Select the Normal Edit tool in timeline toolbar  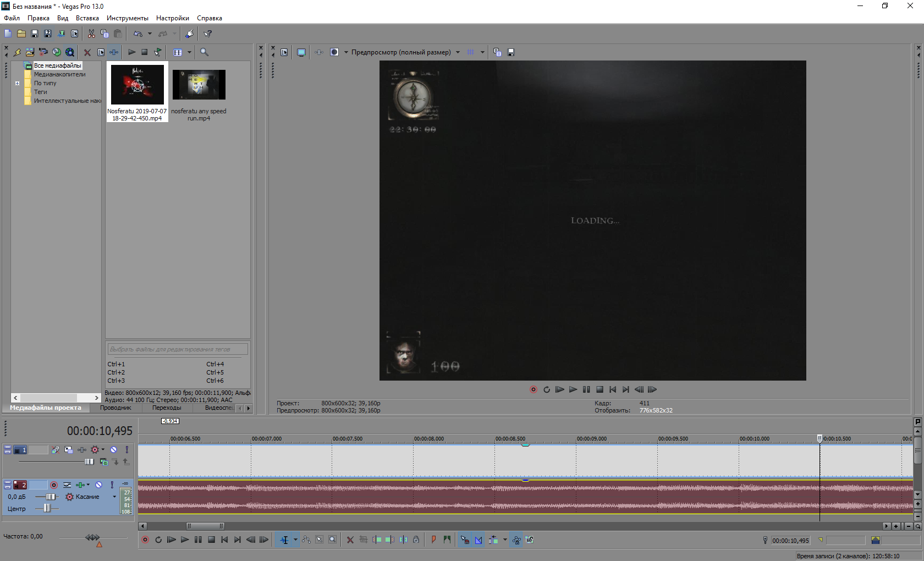click(x=284, y=540)
